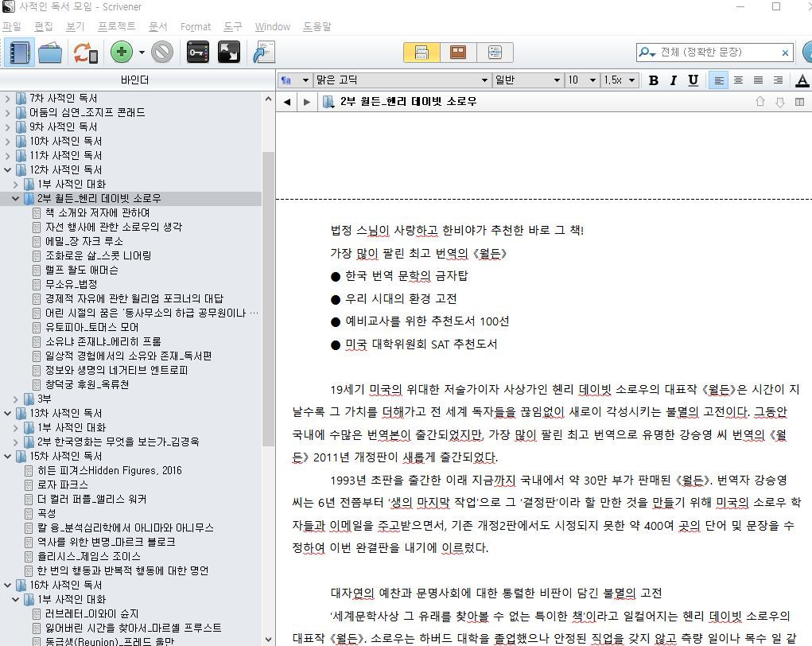Toggle bold formatting
This screenshot has width=812, height=646.
click(654, 80)
